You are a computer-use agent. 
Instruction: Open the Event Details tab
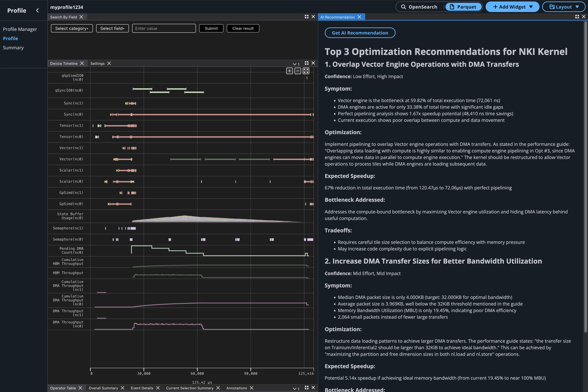[142, 388]
